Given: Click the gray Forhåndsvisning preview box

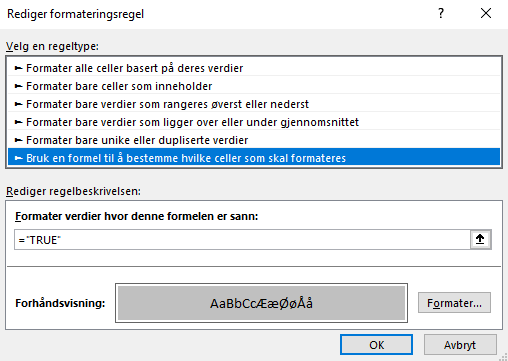Looking at the screenshot, I should [261, 303].
